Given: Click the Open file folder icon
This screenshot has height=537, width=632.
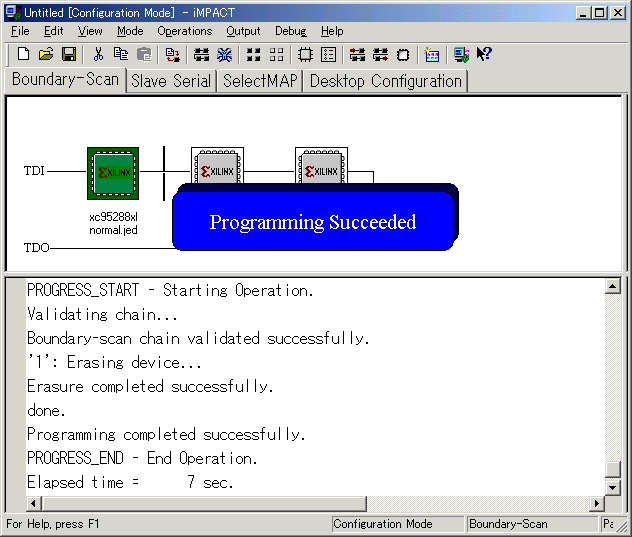Looking at the screenshot, I should tap(46, 54).
